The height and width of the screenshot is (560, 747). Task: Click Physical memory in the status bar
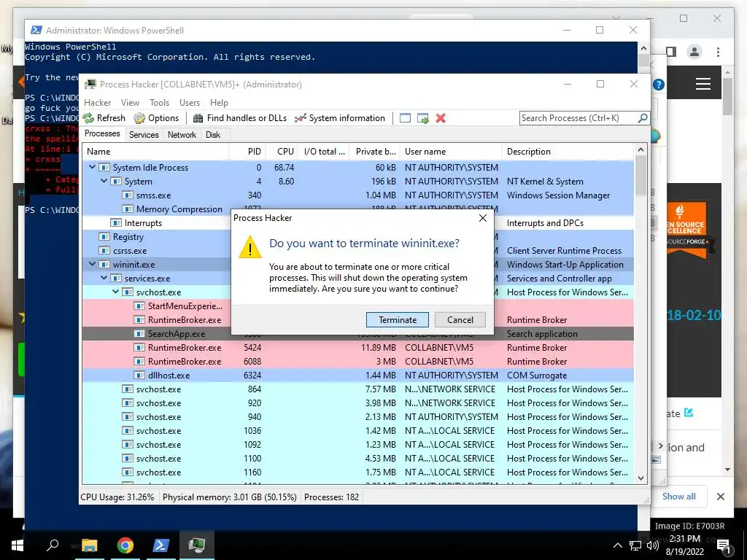[230, 497]
